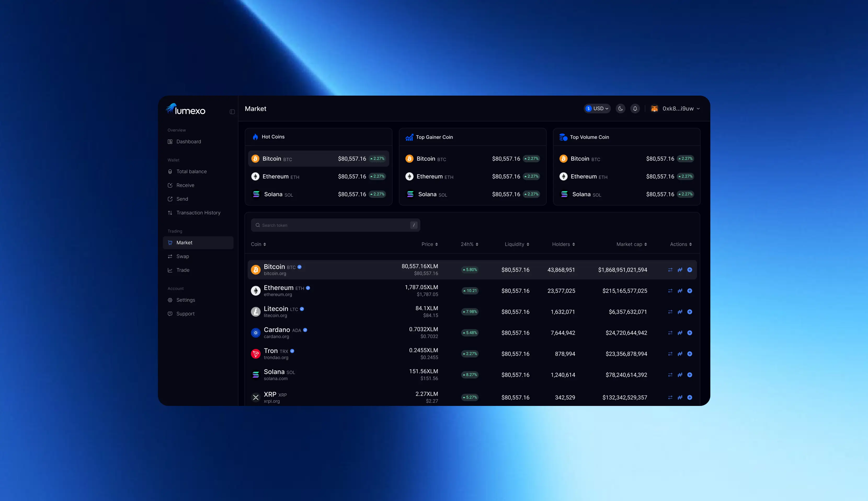Image resolution: width=868 pixels, height=501 pixels.
Task: Collapse the sidebar panel icon
Action: pyautogui.click(x=232, y=112)
